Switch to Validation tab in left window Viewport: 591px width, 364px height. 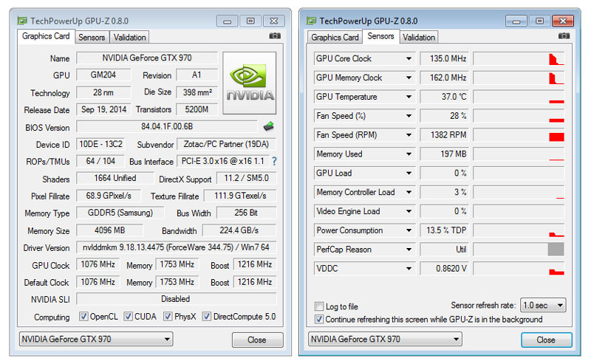[x=129, y=38]
